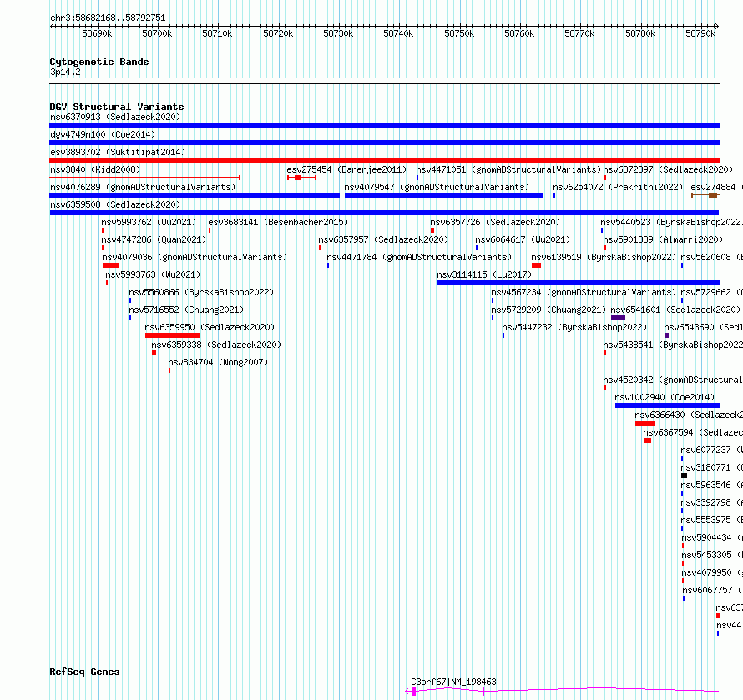Open the nsv5729662 variant label
This screenshot has height=700, width=743.
[x=712, y=292]
